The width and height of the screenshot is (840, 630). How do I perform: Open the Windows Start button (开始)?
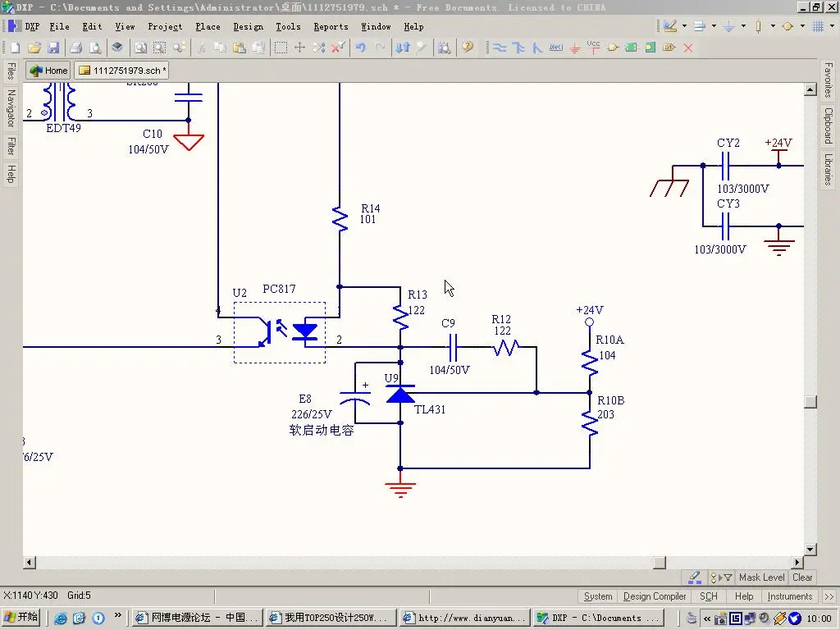click(21, 618)
